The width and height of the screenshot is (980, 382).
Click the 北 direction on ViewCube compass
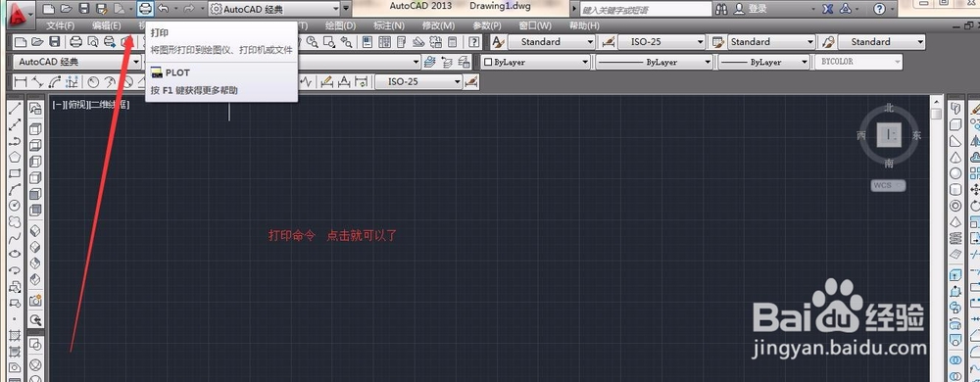pos(889,108)
